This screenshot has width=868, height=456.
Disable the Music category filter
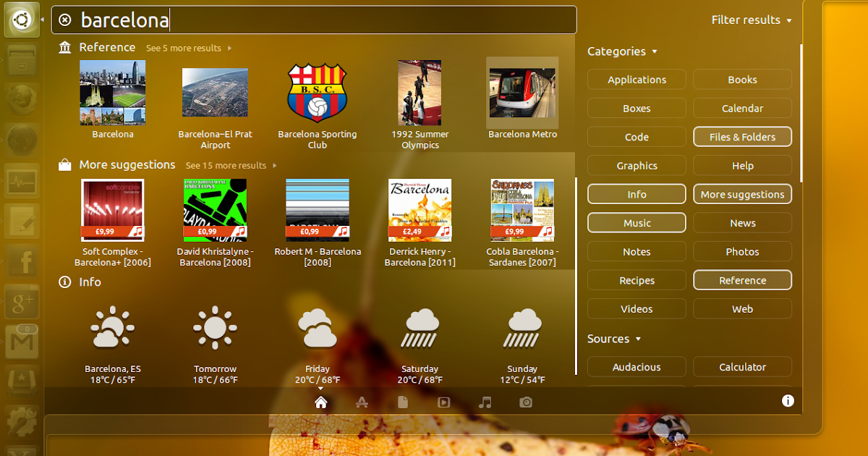[637, 222]
